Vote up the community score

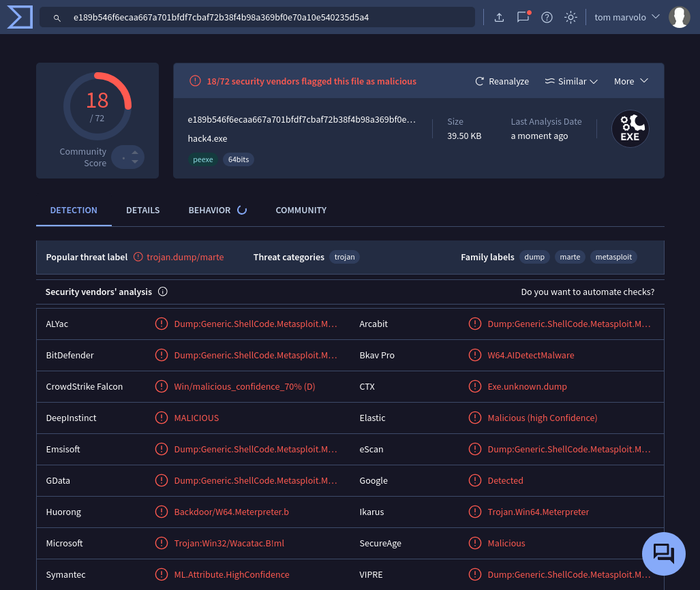pos(135,153)
